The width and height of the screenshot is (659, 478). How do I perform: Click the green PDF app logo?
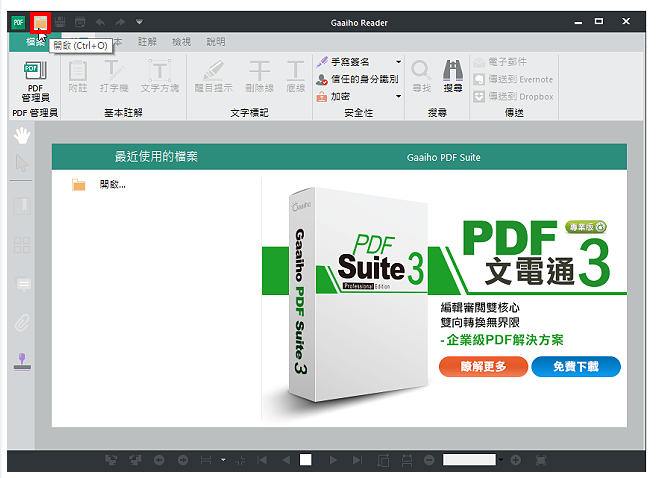click(x=18, y=22)
